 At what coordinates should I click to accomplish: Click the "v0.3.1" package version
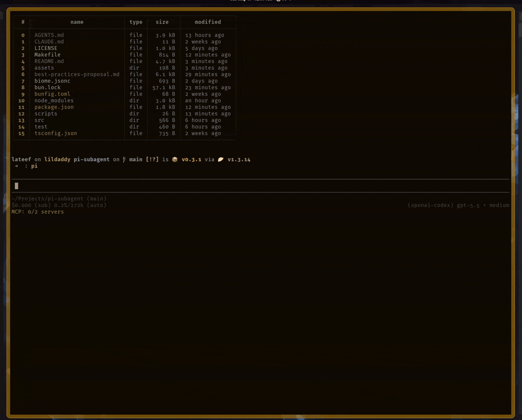coord(191,160)
